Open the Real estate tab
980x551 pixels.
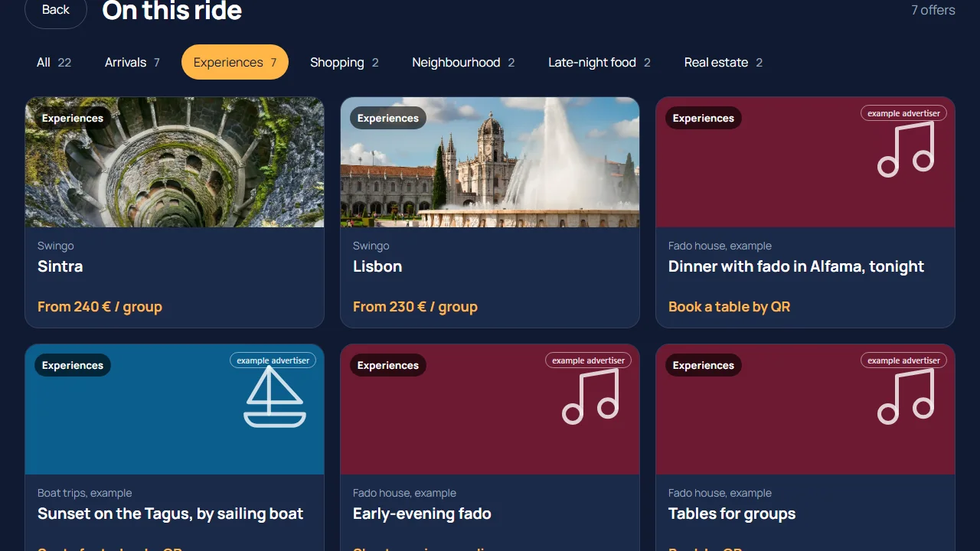(724, 62)
